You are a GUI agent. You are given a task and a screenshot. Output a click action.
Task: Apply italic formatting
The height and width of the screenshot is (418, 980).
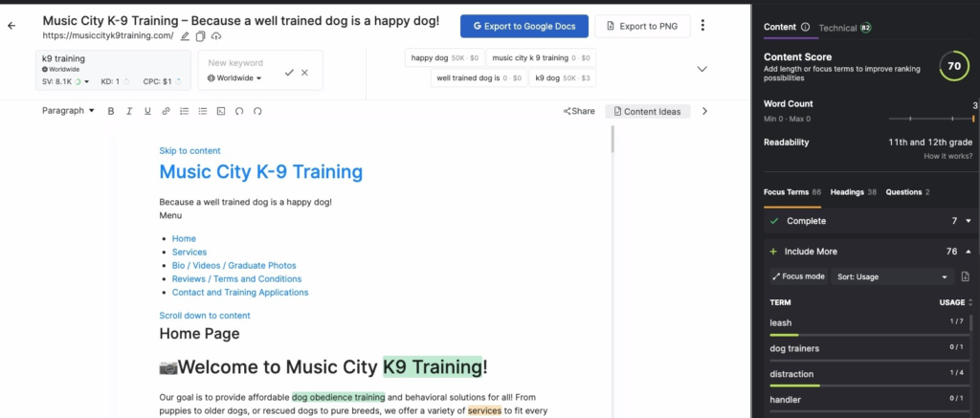129,111
